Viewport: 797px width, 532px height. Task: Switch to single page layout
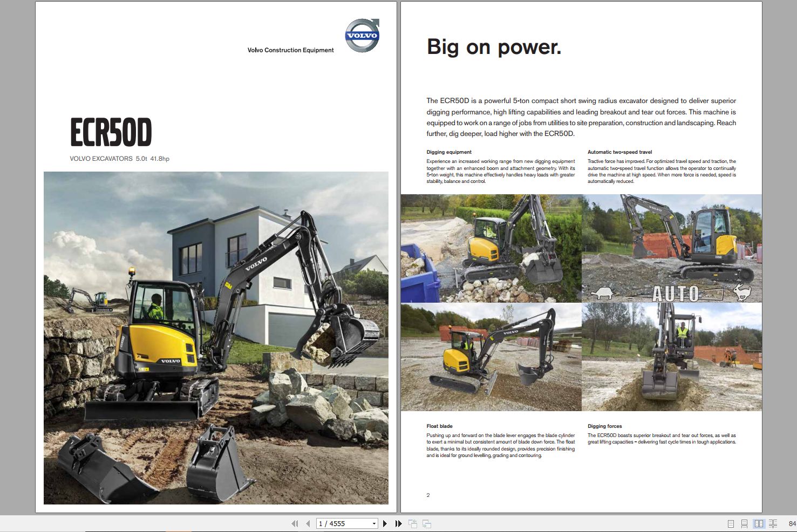pos(731,523)
